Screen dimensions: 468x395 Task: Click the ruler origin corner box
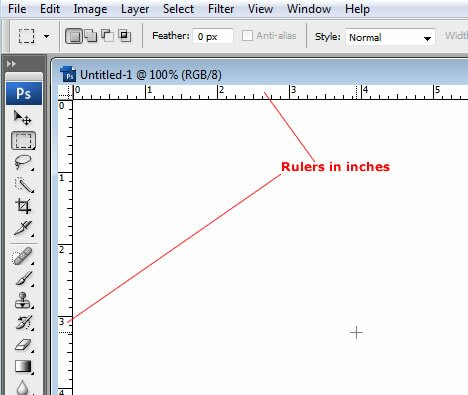65,92
